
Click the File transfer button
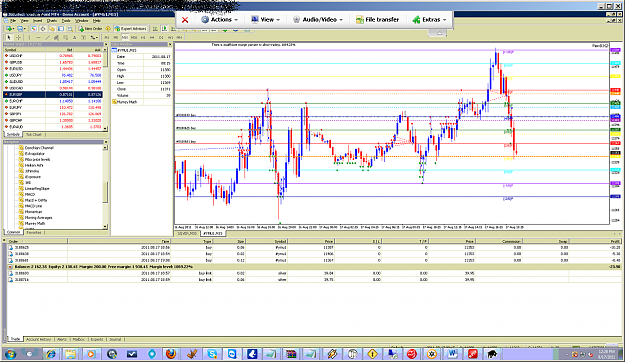pyautogui.click(x=377, y=20)
